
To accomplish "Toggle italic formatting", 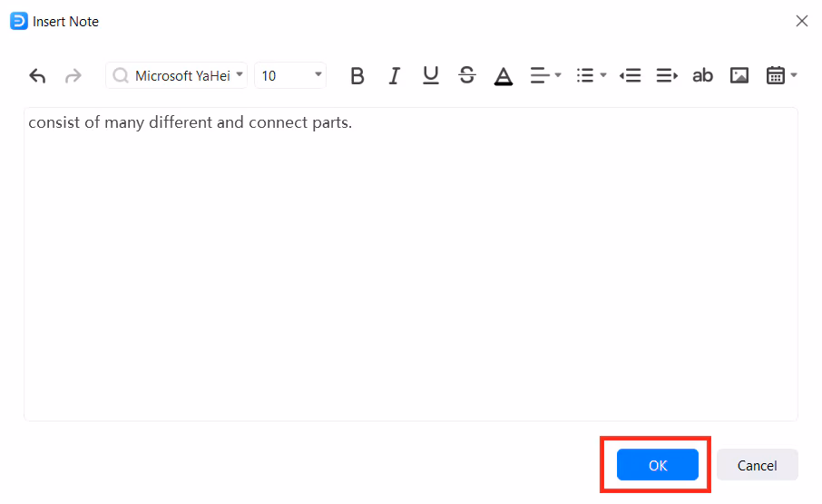I will pyautogui.click(x=394, y=76).
